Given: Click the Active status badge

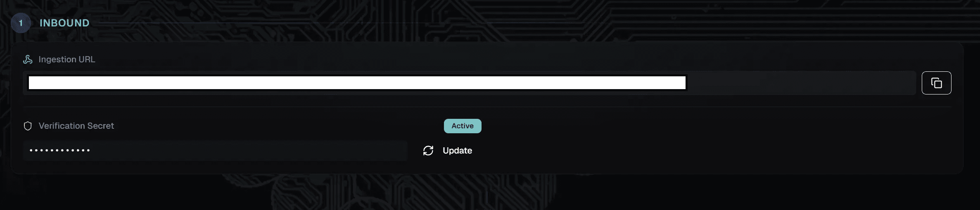Looking at the screenshot, I should point(463,126).
